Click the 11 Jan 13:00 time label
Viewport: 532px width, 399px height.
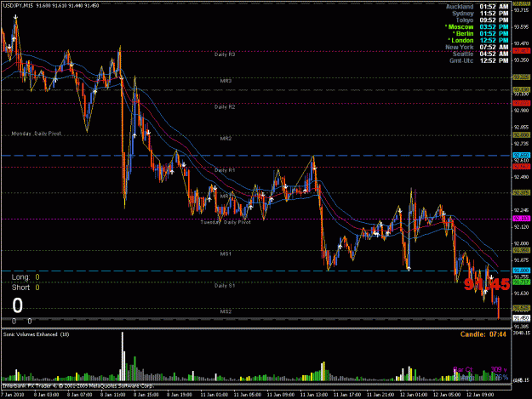click(314, 395)
